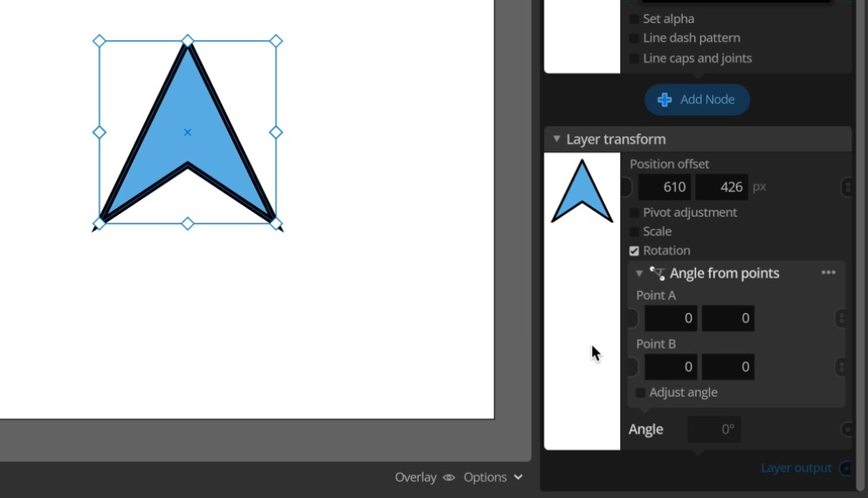Tick the Pivot adjustment checkbox
Screen dimensions: 868x498
[634, 212]
